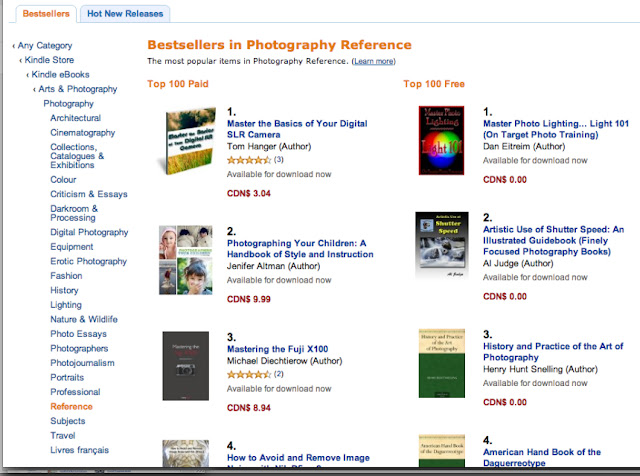640x476 pixels.
Task: Go back to Any Category
Action: point(44,45)
